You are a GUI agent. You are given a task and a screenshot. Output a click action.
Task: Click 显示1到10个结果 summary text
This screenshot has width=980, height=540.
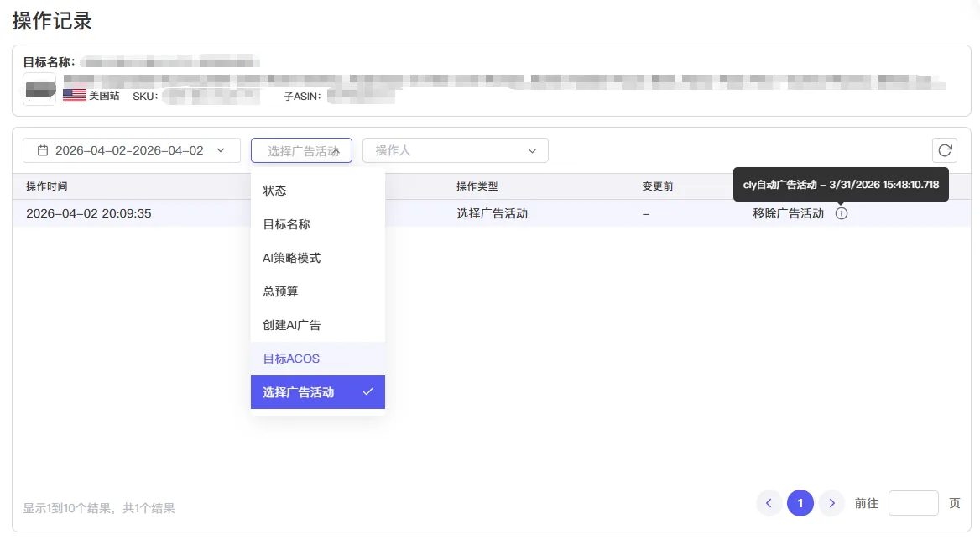click(x=99, y=508)
